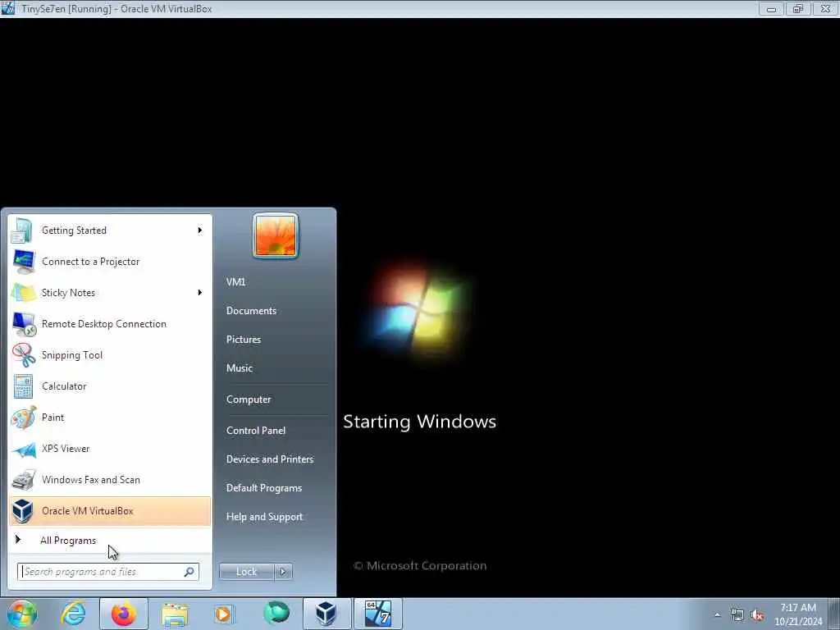The image size is (840, 630).
Task: Switch to the running 64-bit Windows 7 VM taskbar icon
Action: (x=378, y=614)
